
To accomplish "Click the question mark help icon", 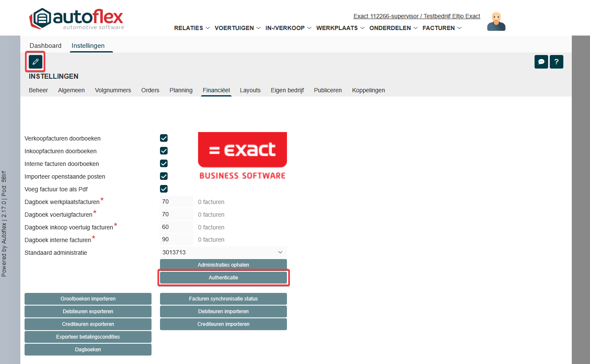I will (556, 62).
